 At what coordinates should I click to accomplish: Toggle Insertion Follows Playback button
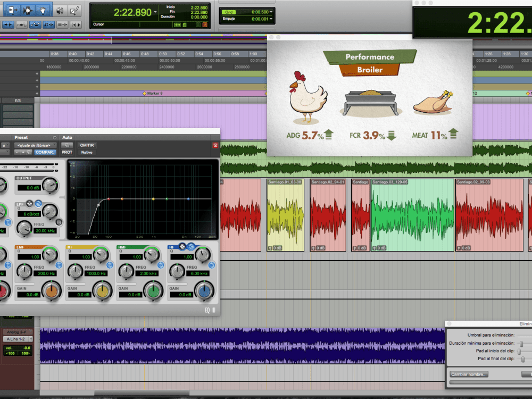(76, 24)
